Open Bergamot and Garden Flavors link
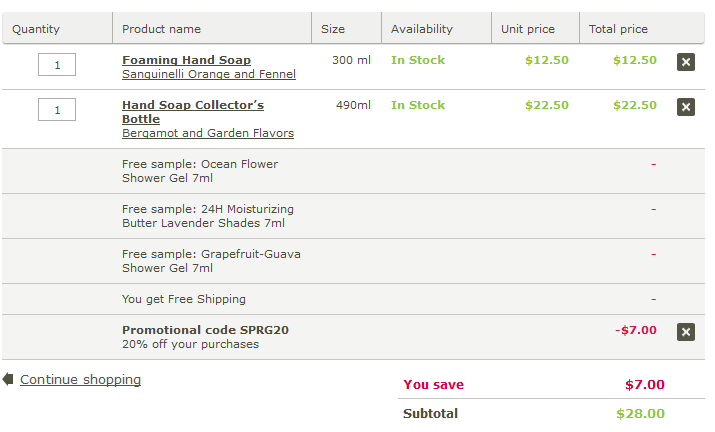This screenshot has width=715, height=432. 208,133
